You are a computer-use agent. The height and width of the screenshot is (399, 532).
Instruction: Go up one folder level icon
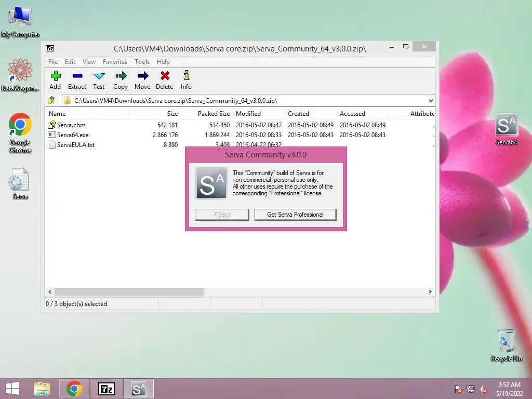pyautogui.click(x=51, y=100)
